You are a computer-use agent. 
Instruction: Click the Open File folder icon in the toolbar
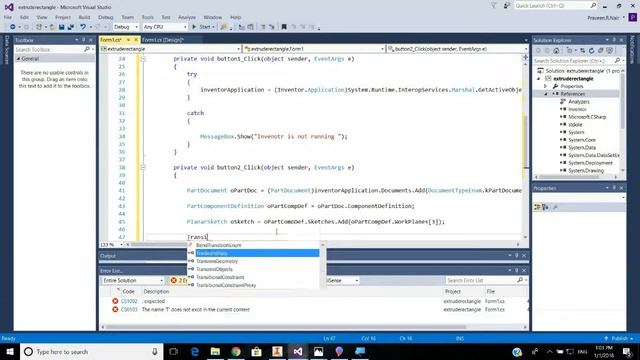(x=52, y=27)
